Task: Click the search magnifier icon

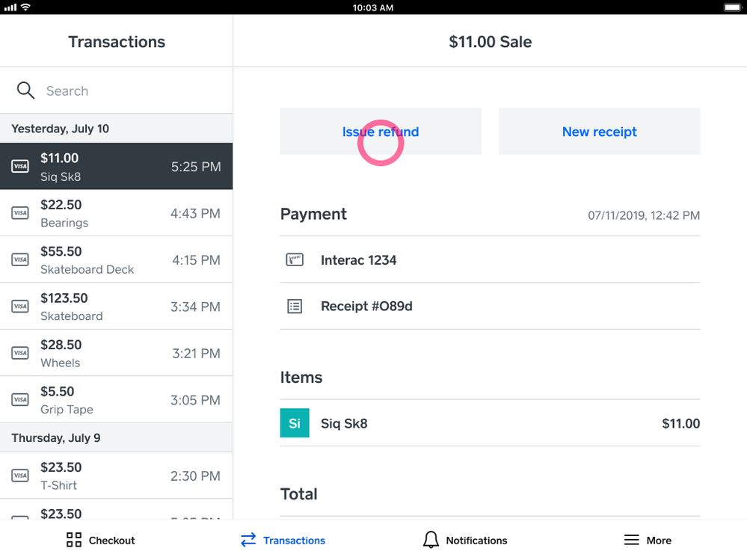Action: [25, 90]
